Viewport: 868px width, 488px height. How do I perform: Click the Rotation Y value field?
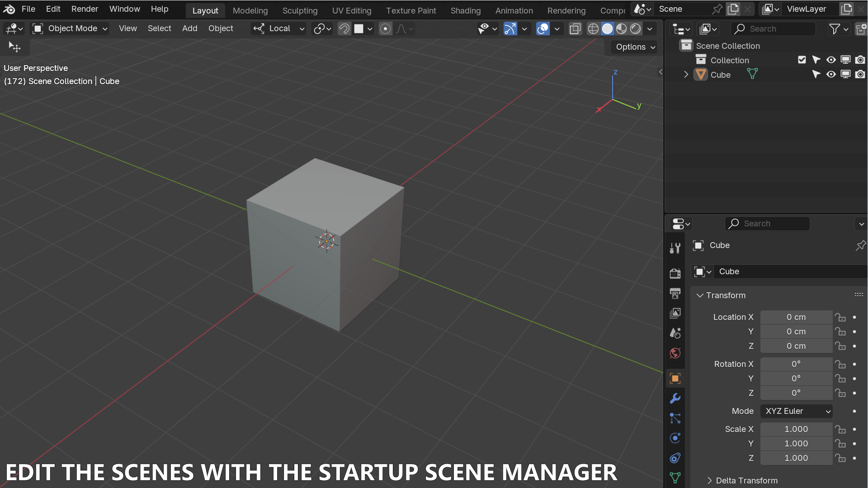(796, 379)
